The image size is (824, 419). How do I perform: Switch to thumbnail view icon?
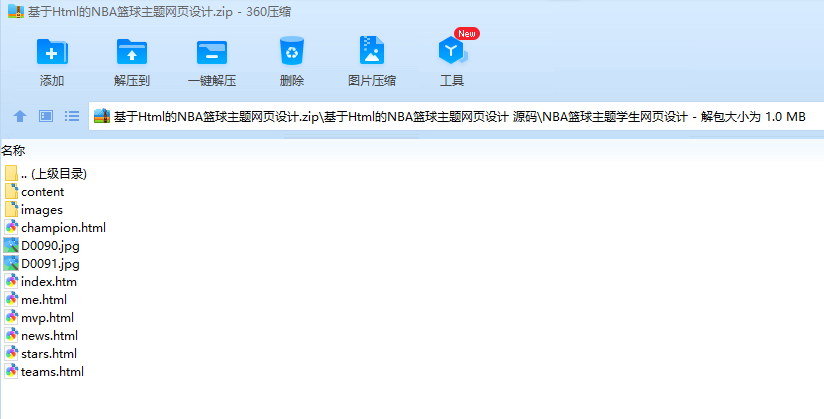(x=46, y=116)
